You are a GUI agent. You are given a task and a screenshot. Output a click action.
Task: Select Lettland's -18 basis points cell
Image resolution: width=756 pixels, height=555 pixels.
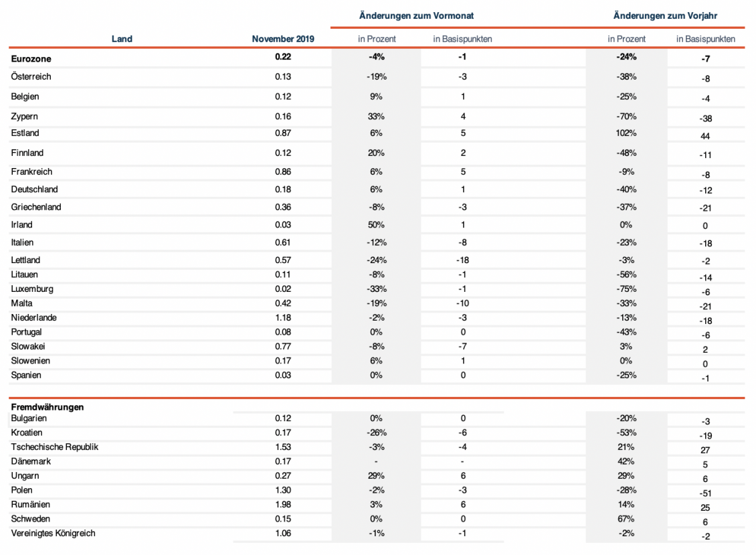(x=463, y=260)
